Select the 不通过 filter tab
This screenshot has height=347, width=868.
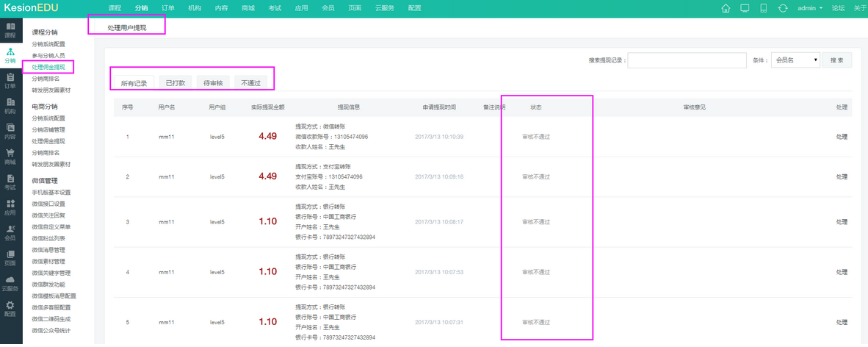click(251, 83)
